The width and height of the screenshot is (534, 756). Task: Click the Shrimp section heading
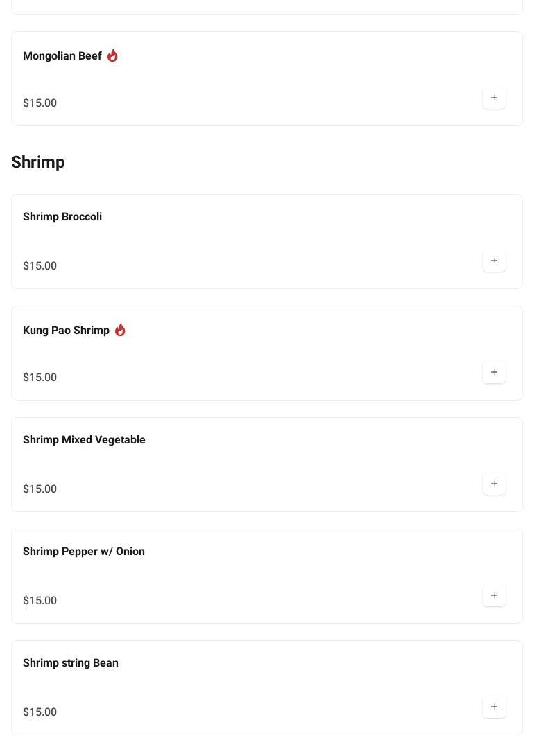38,162
